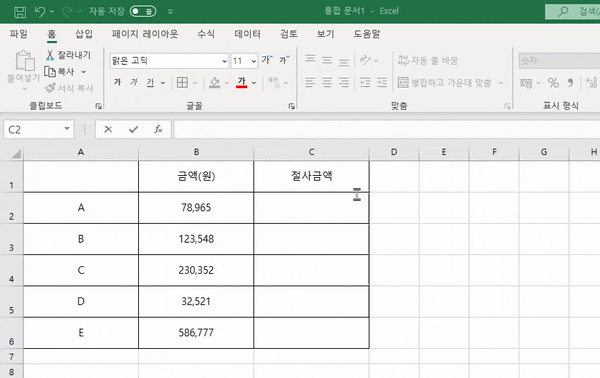Click the cancel X in formula bar
600x378 pixels.
(108, 130)
